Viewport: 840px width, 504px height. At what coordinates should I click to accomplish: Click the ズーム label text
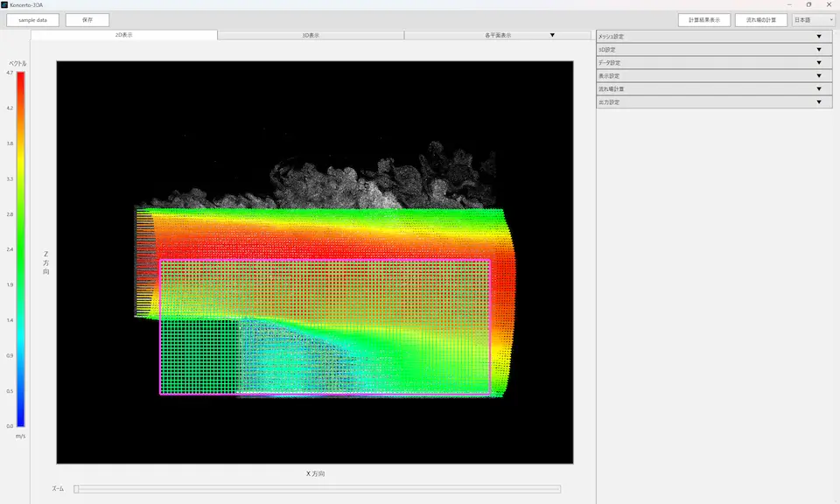pos(58,488)
